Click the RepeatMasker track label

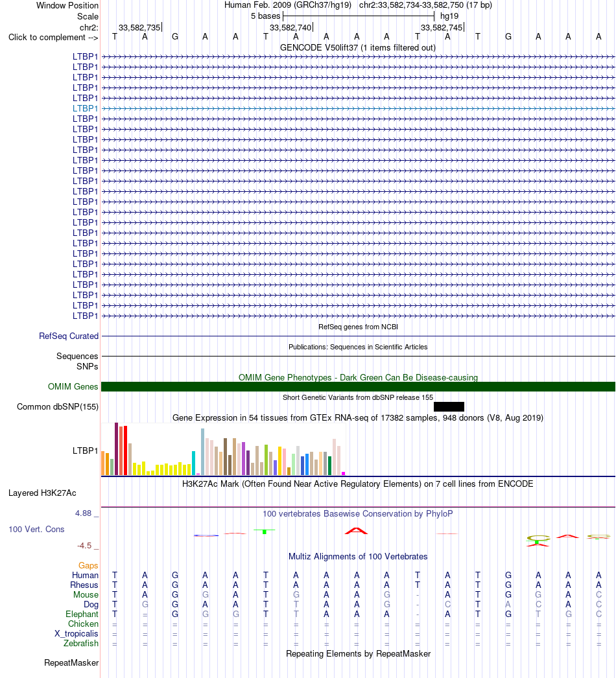coord(71,663)
